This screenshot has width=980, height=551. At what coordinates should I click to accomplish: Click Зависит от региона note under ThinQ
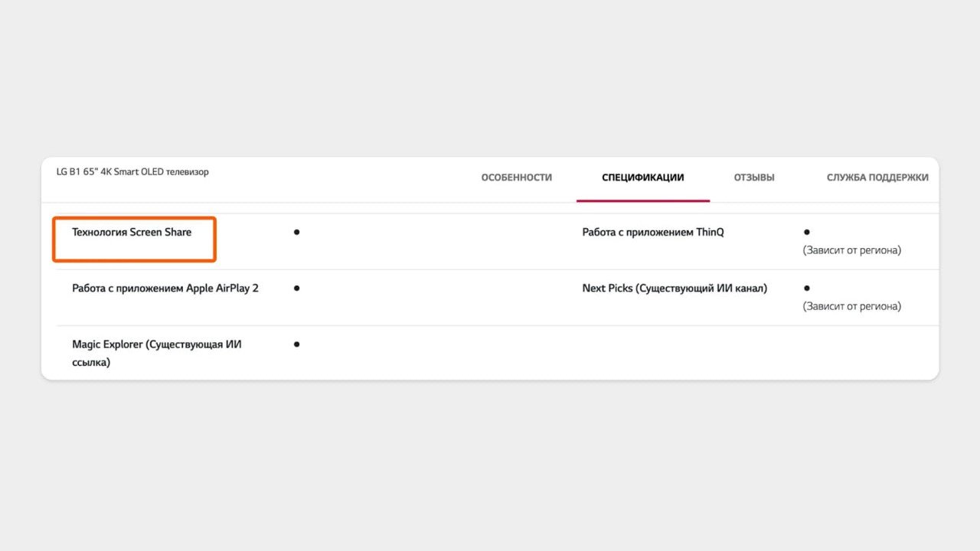point(851,250)
